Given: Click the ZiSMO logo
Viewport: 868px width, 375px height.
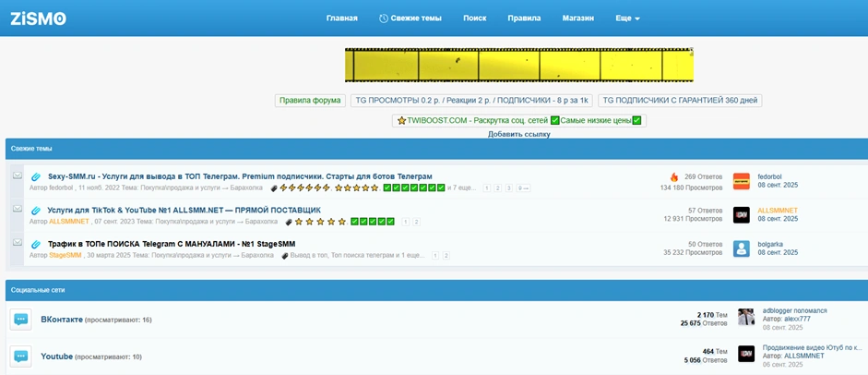Looking at the screenshot, I should [38, 18].
